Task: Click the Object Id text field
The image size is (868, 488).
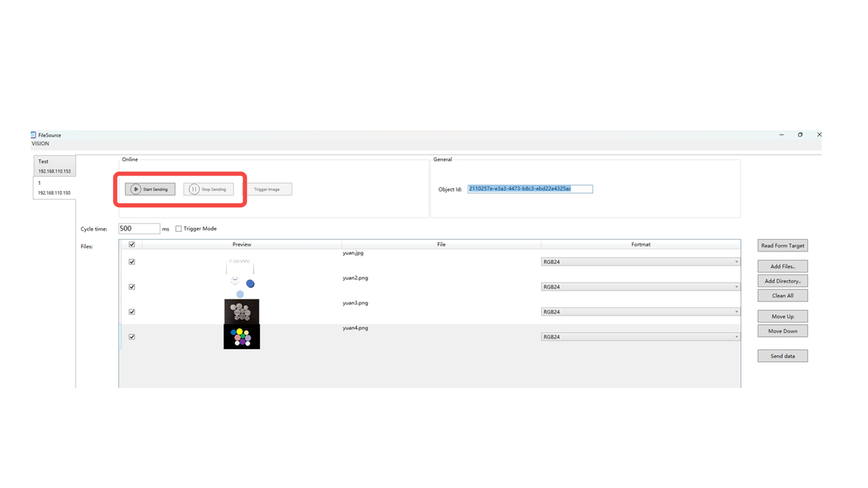Action: 530,189
